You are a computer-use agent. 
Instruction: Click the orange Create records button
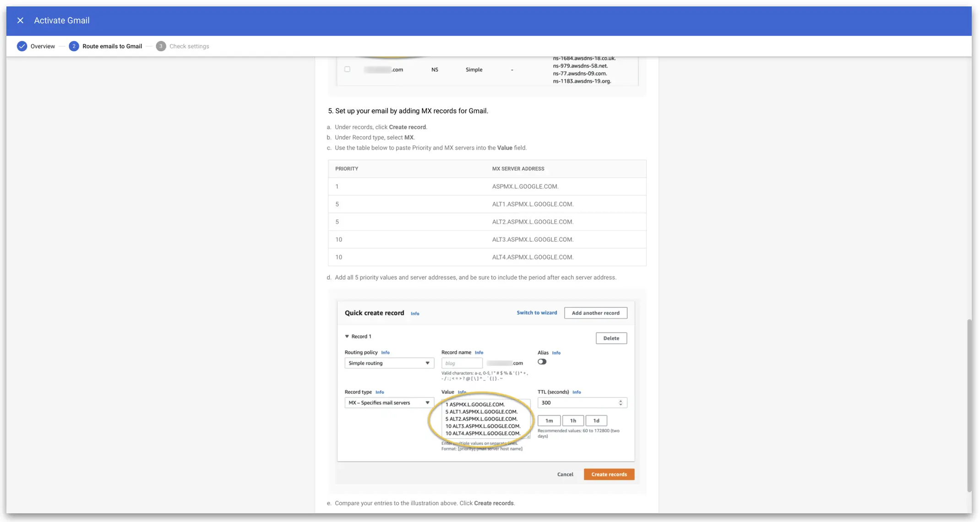(609, 475)
